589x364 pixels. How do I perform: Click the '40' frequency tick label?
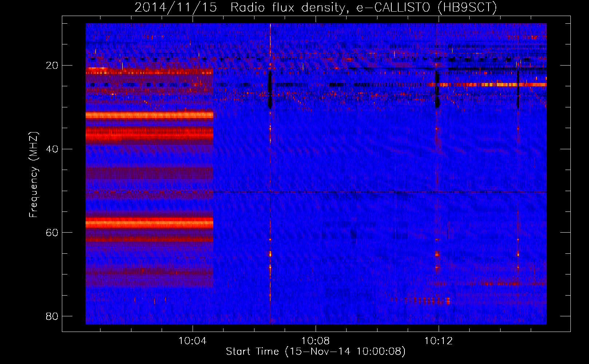click(x=52, y=149)
